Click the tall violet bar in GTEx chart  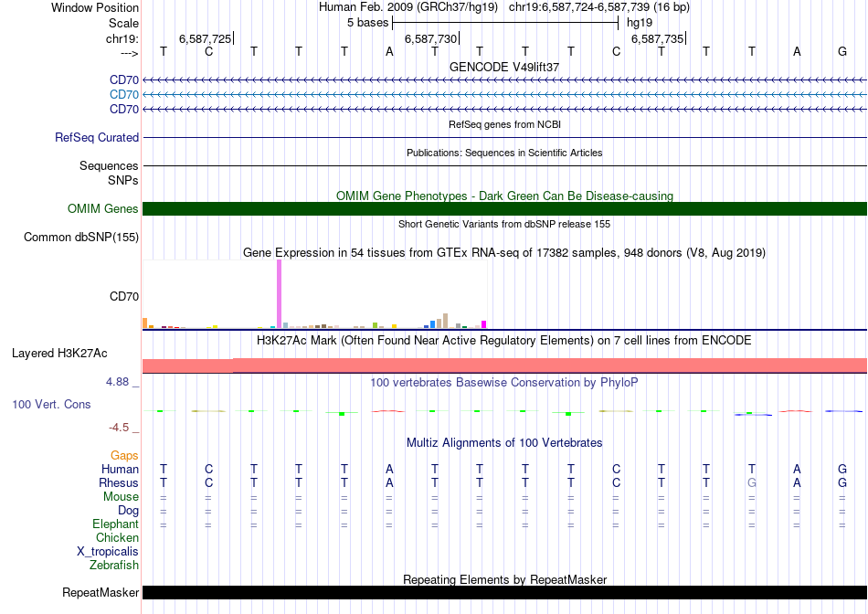[279, 294]
